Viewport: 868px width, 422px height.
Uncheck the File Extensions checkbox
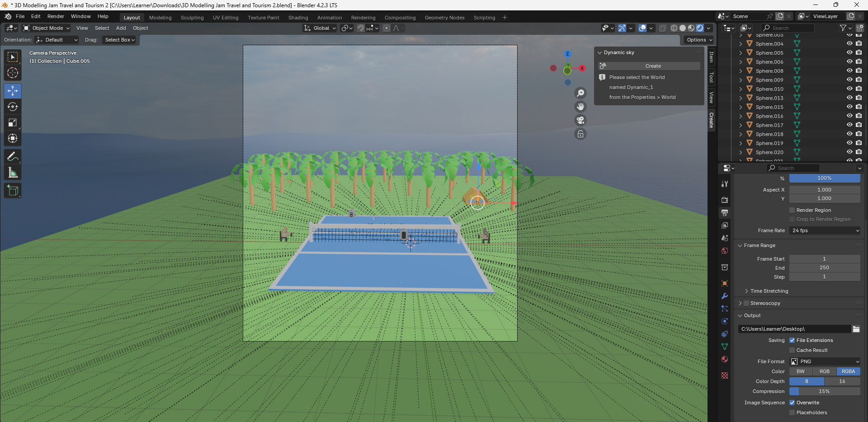(x=792, y=340)
